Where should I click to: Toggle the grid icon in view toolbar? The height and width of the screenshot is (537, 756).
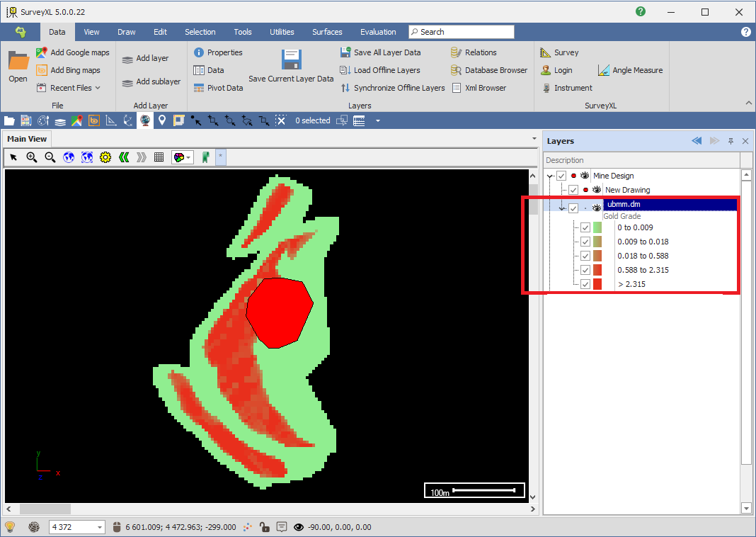[159, 157]
